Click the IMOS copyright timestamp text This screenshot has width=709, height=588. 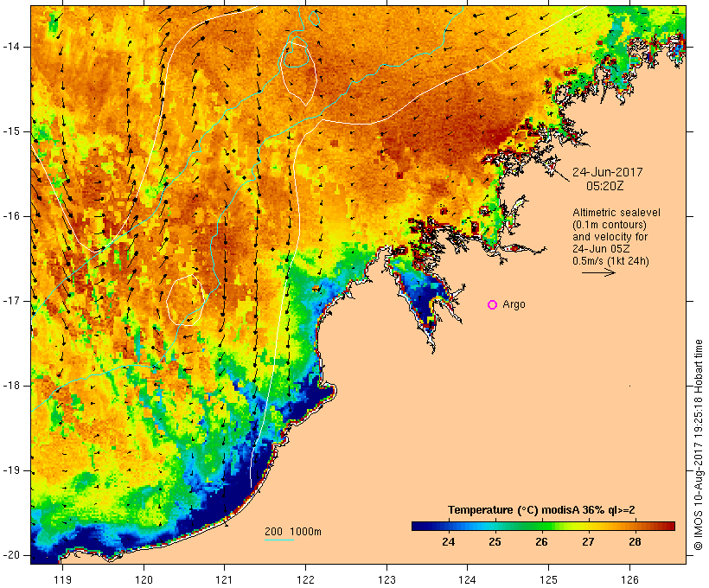point(699,445)
